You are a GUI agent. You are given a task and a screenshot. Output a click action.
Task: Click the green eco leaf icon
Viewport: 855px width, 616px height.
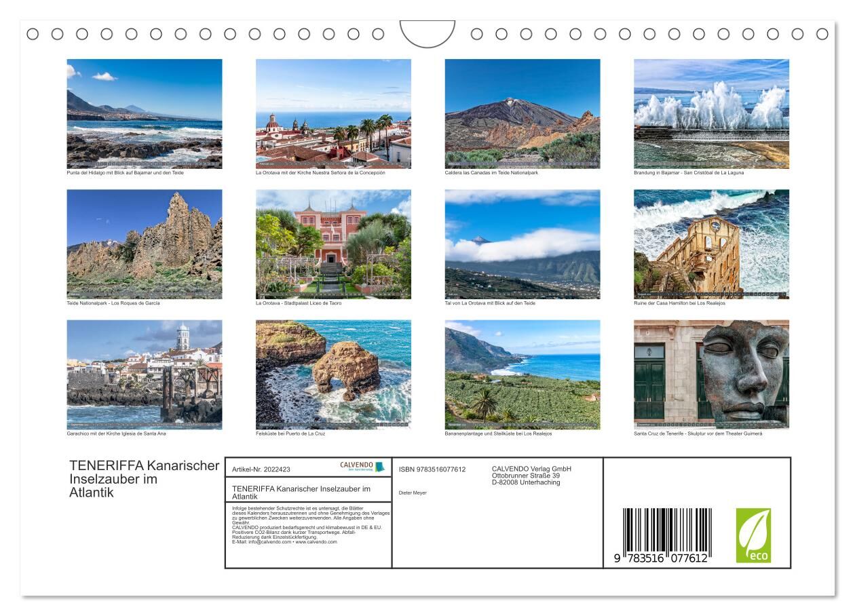pos(753,535)
